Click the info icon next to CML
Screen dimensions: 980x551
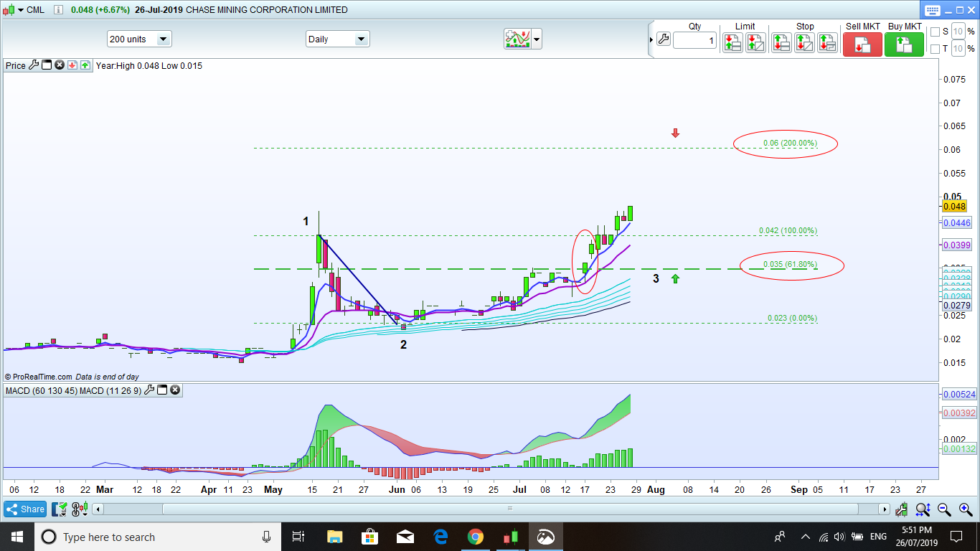tap(58, 10)
